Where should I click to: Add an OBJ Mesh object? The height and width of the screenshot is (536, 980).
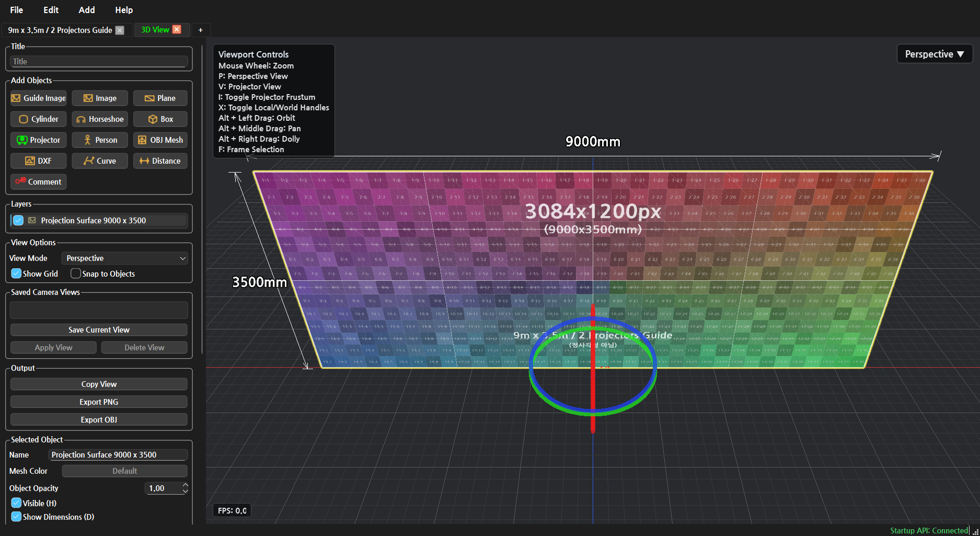tap(160, 140)
